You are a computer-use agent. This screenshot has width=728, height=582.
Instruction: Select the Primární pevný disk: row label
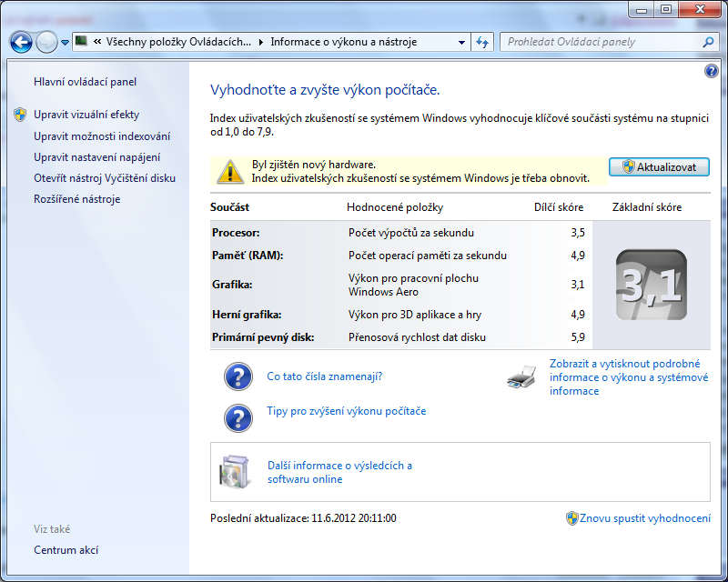263,337
